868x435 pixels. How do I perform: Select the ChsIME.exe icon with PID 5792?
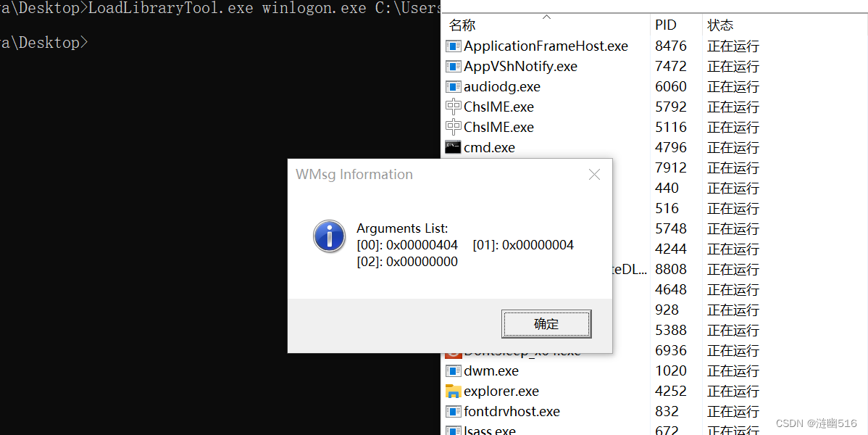pos(454,107)
